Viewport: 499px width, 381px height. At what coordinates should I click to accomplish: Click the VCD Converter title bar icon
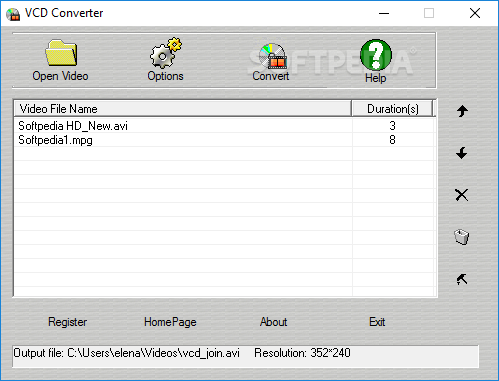tap(13, 13)
